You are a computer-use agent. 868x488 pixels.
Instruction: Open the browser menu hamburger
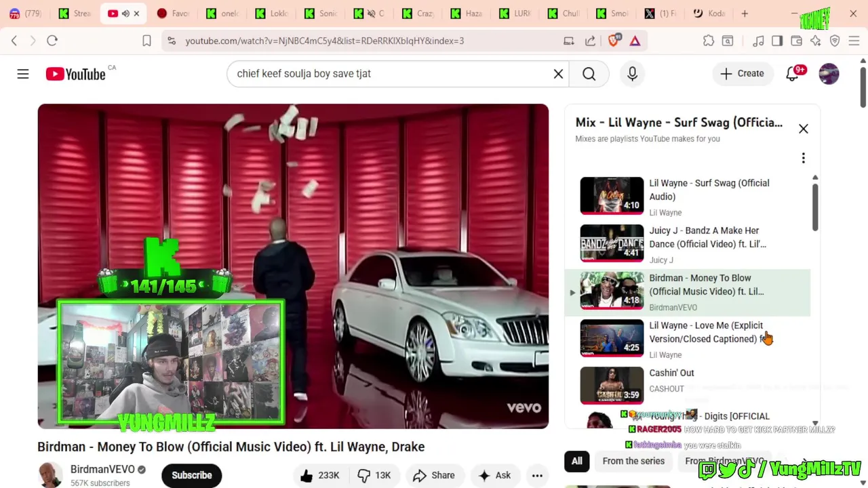pyautogui.click(x=854, y=41)
